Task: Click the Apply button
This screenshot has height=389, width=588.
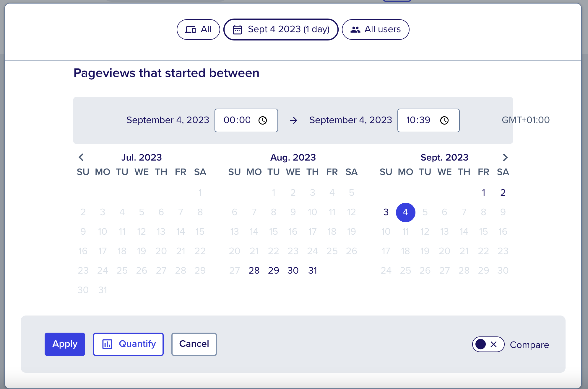Action: point(65,344)
